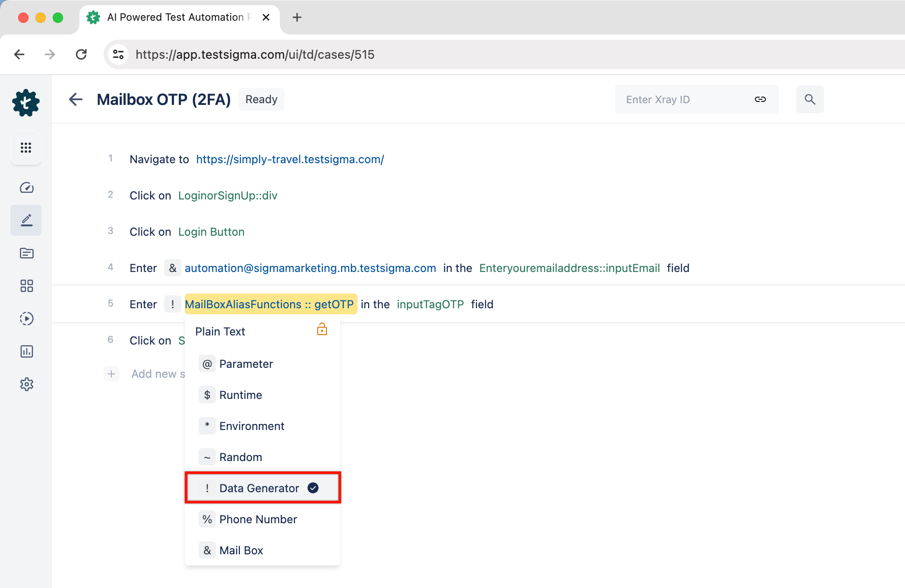Click 'Navigate to' text in step 1
This screenshot has width=905, height=588.
(x=159, y=159)
